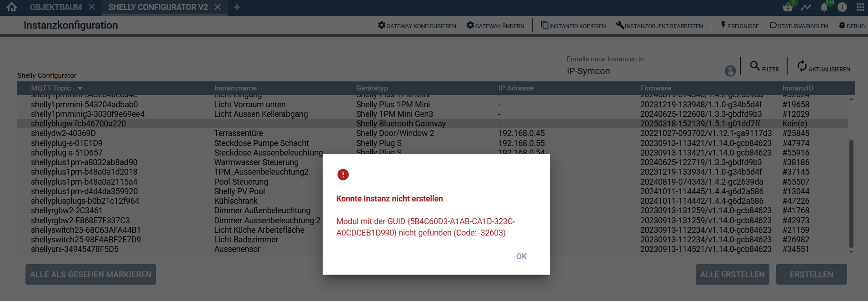Image resolution: width=868 pixels, height=301 pixels.
Task: Open the activity graph icon in top bar
Action: [x=806, y=7]
